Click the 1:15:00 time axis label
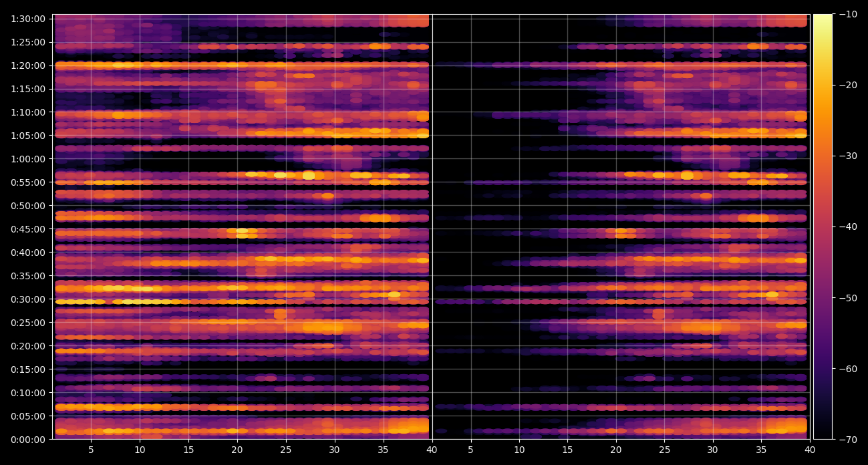 (x=28, y=89)
